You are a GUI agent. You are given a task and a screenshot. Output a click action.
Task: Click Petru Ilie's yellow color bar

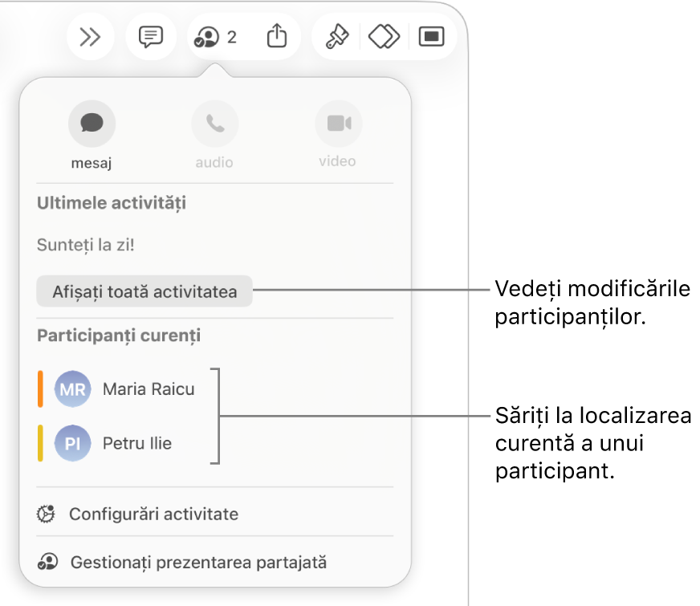click(40, 443)
